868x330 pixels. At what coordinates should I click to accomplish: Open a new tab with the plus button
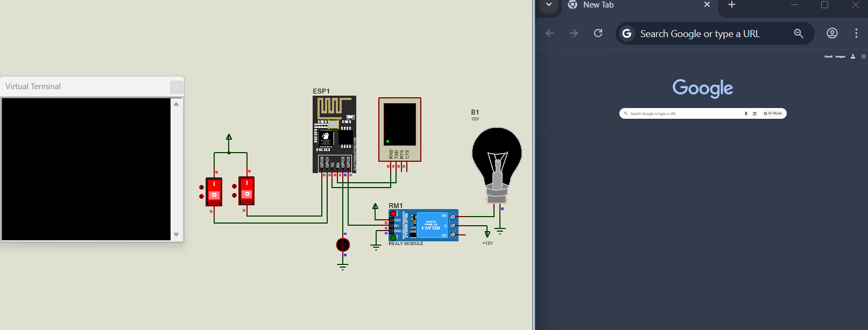(732, 5)
